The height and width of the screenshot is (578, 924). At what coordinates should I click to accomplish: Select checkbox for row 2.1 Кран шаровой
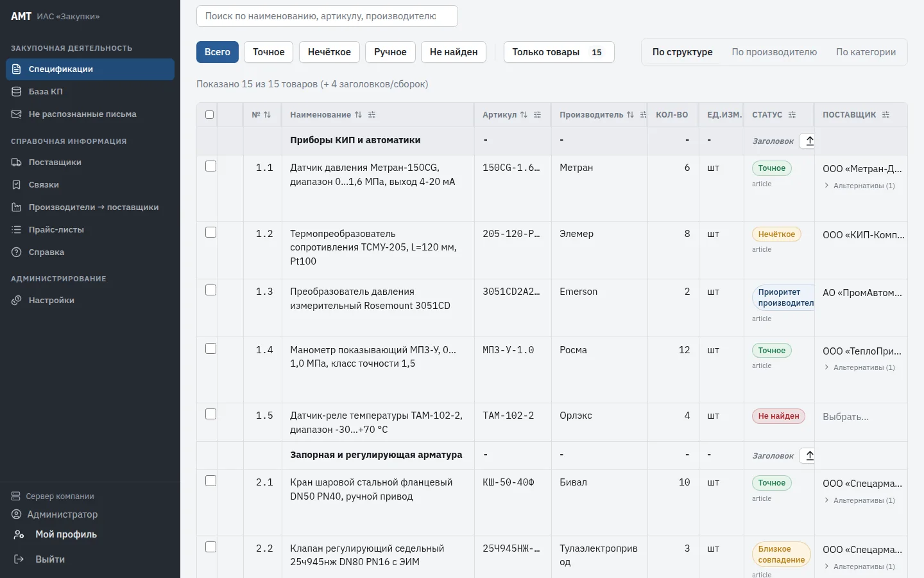point(210,481)
